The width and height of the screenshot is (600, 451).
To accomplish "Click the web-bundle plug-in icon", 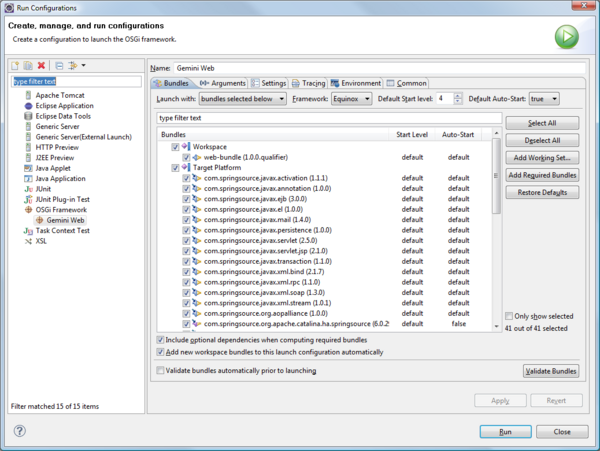I will tap(197, 157).
